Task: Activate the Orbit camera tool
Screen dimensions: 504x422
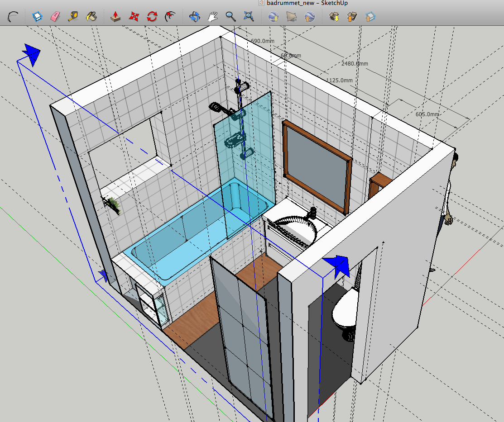Action: (x=195, y=17)
